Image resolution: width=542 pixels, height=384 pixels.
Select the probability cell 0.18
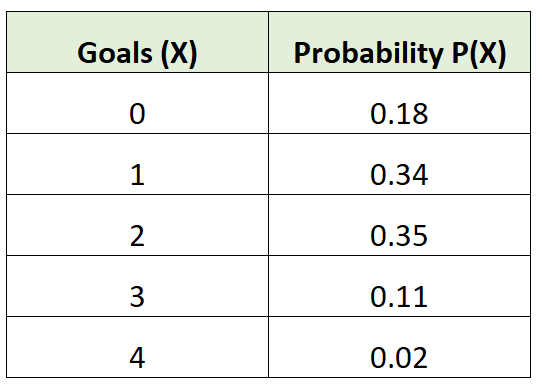[399, 103]
